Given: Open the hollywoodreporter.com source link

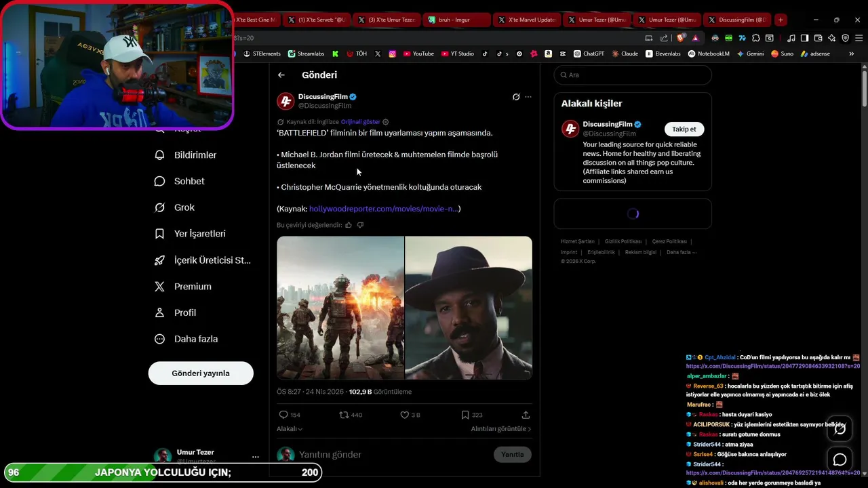Looking at the screenshot, I should pyautogui.click(x=384, y=209).
